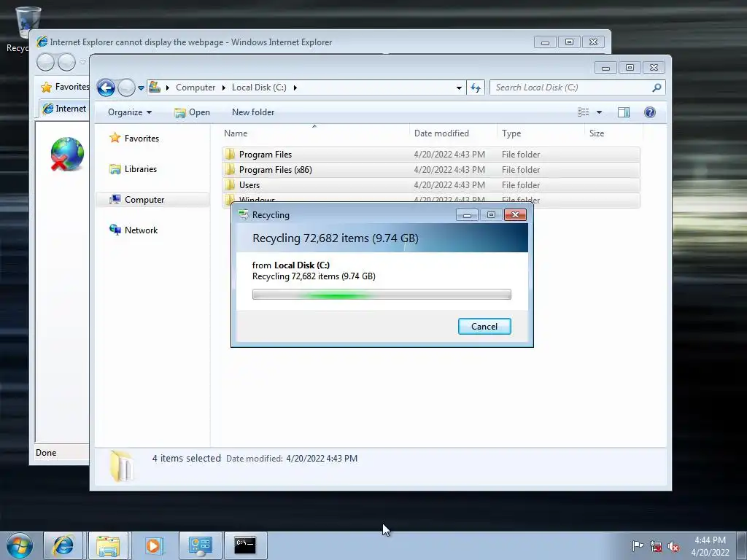
Task: Click the Favorites button in Internet Explorer
Action: pyautogui.click(x=65, y=87)
